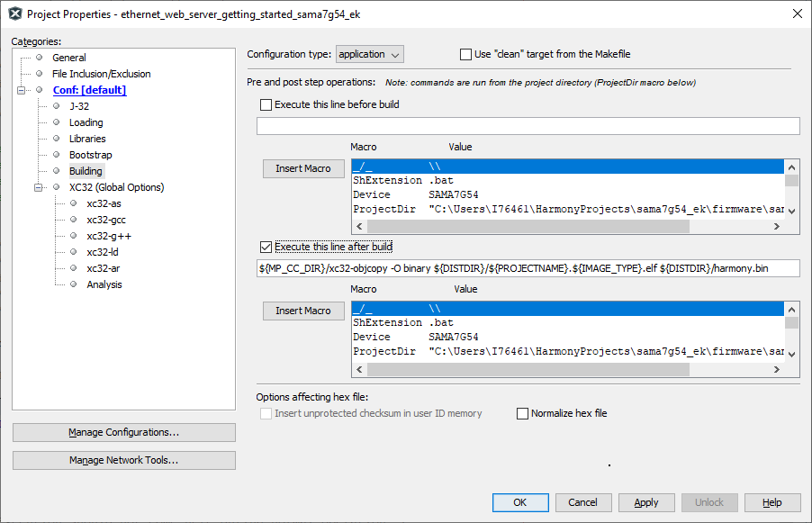
Task: Click lower macro list scroll-left arrow
Action: click(x=359, y=369)
